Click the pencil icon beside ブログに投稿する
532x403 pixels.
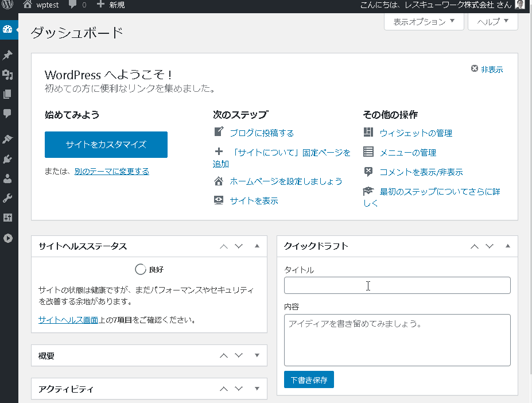(x=219, y=131)
